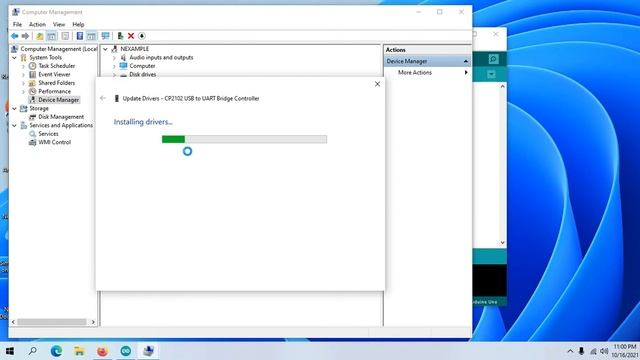The image size is (640, 360).
Task: Select Device Manager in the tree
Action: point(59,100)
